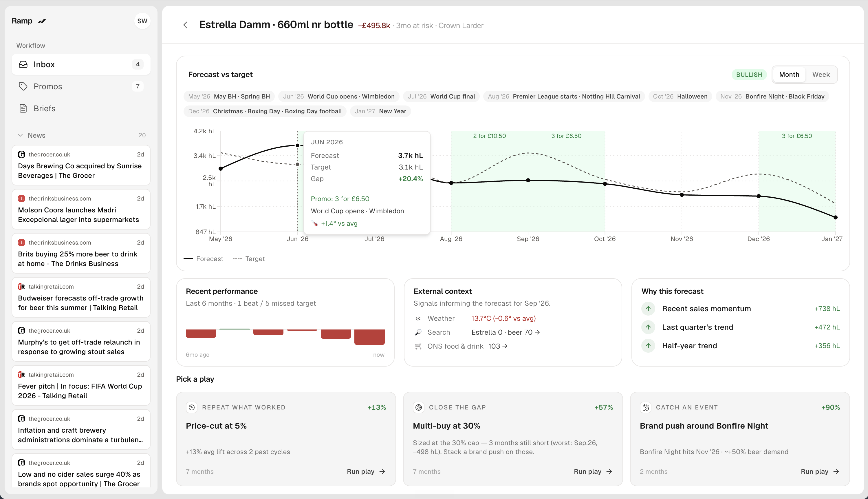Open the Briefs workflow item
868x499 pixels.
pyautogui.click(x=81, y=108)
